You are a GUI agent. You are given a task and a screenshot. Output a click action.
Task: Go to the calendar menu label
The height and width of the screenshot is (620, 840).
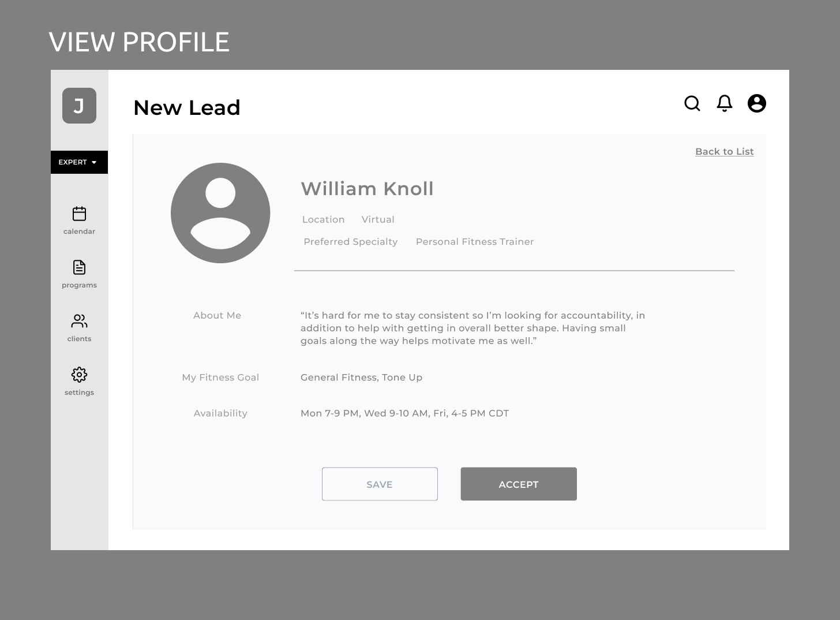coord(79,231)
